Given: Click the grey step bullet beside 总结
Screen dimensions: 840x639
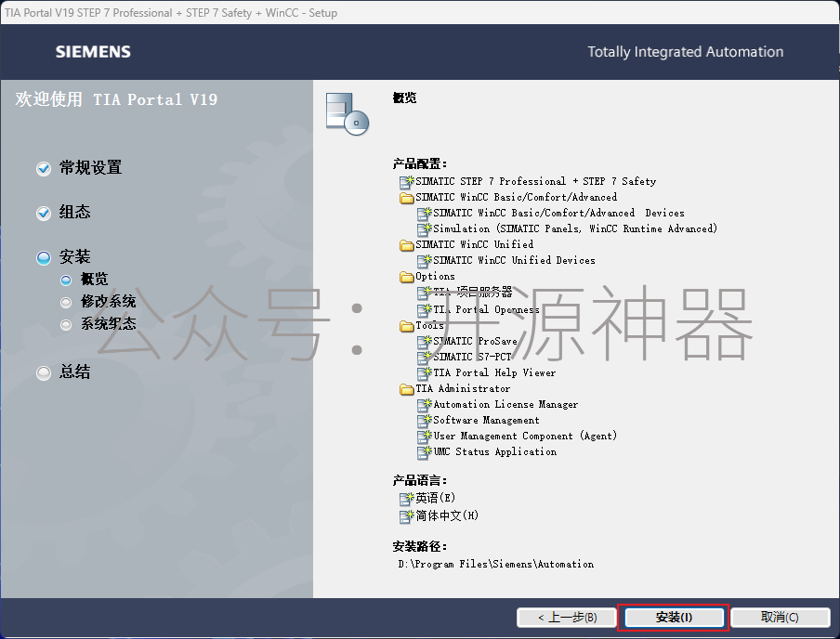Looking at the screenshot, I should (44, 372).
